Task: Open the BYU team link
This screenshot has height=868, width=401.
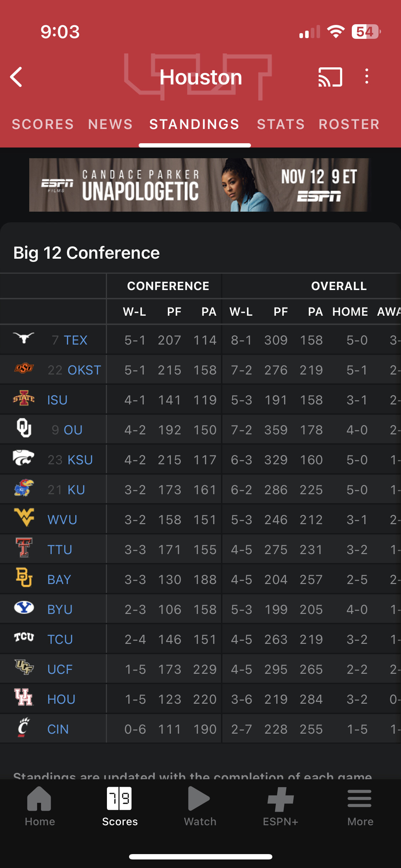Action: click(60, 610)
